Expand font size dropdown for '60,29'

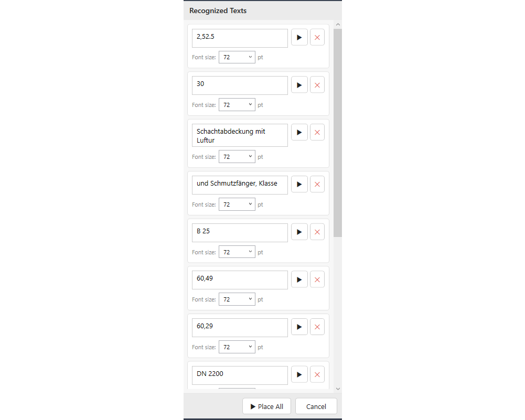pos(237,347)
